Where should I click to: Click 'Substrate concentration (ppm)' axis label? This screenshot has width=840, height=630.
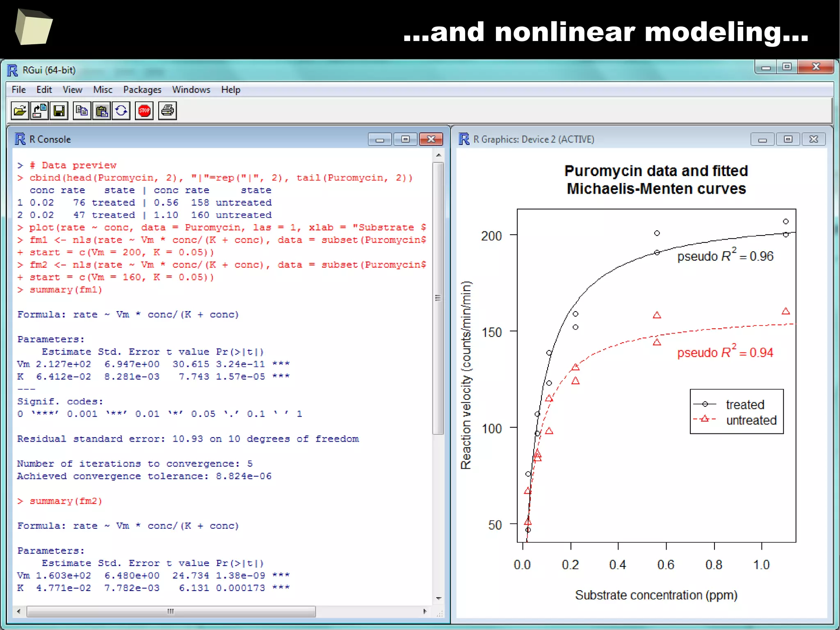(x=656, y=595)
